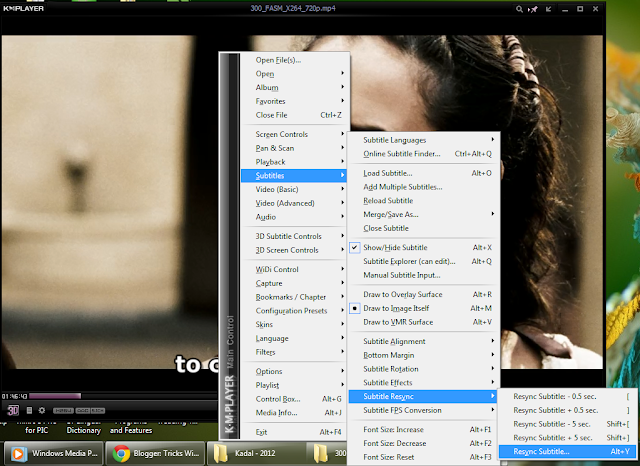Choose Resync Subtitle: - 0.5 sec.
The image size is (640, 466).
tap(567, 397)
